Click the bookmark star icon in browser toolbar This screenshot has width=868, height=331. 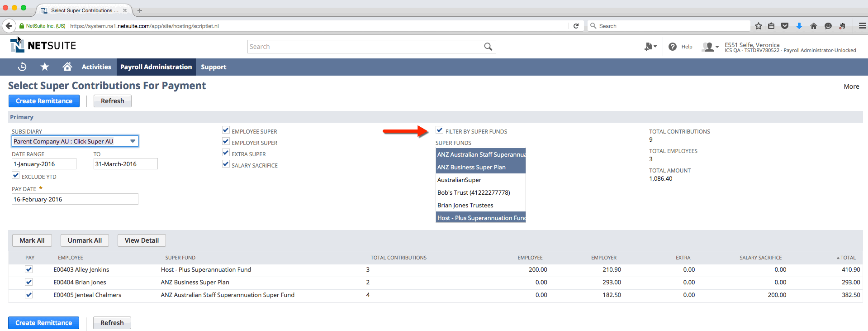pyautogui.click(x=759, y=26)
